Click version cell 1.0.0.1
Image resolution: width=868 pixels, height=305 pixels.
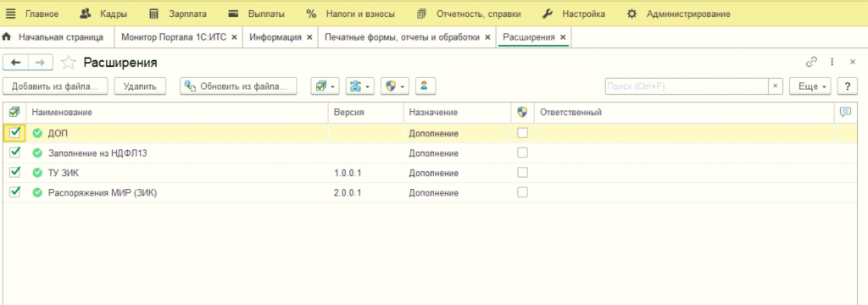(348, 173)
